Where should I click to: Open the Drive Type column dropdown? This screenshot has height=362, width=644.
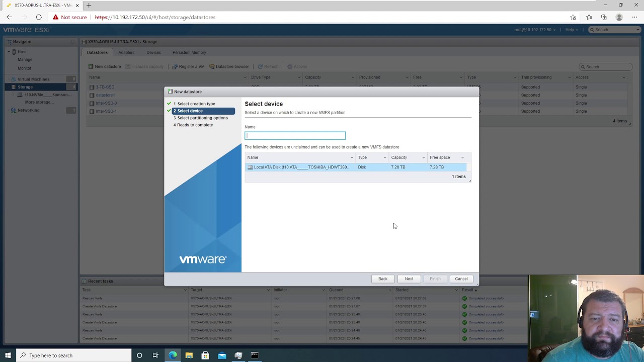(x=299, y=77)
